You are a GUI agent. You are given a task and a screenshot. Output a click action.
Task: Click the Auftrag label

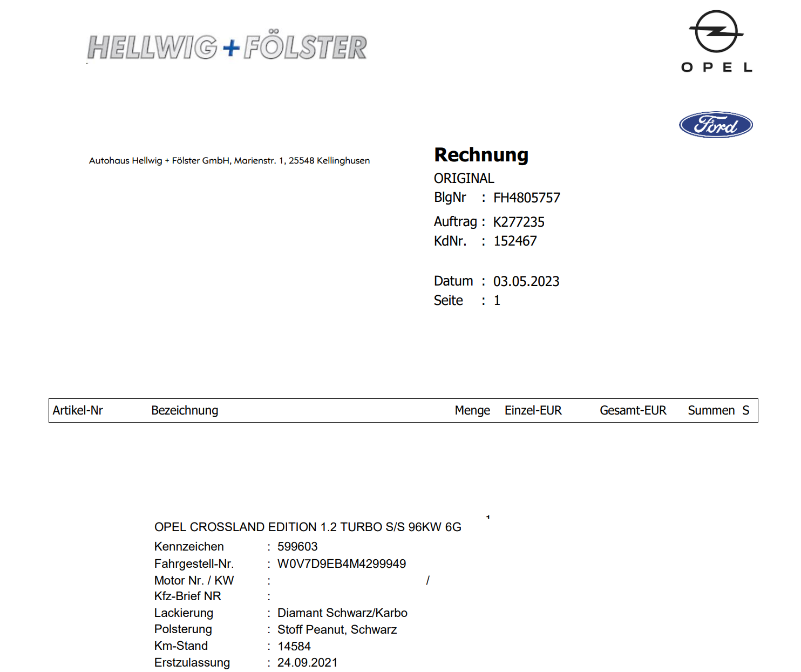click(x=456, y=222)
